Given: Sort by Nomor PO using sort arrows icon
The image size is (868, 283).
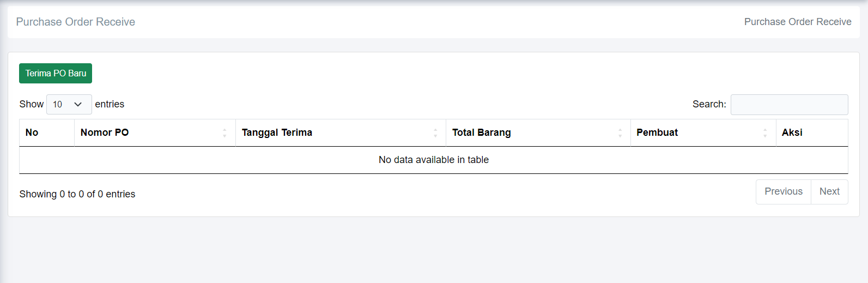Looking at the screenshot, I should [x=224, y=133].
